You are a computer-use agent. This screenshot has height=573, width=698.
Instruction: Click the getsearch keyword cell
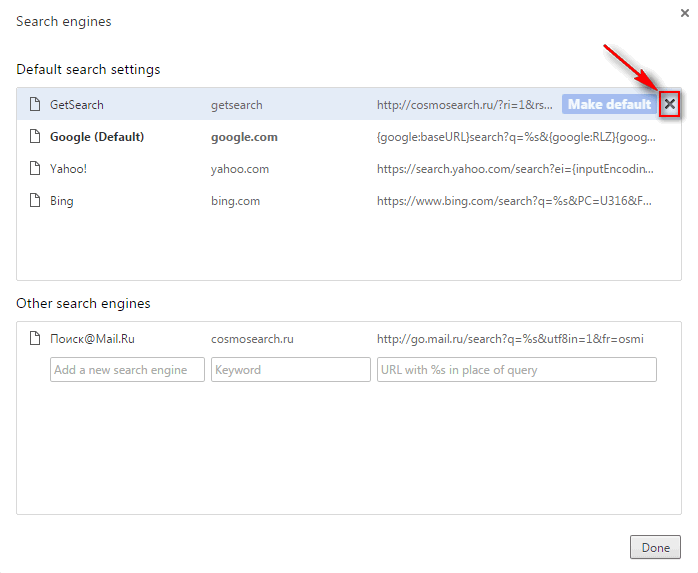[x=237, y=105]
